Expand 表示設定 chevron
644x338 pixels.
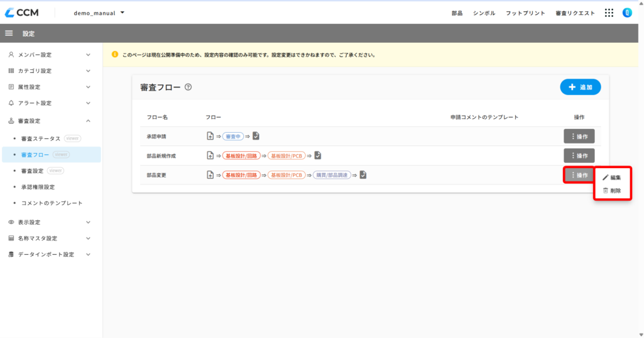(88, 222)
